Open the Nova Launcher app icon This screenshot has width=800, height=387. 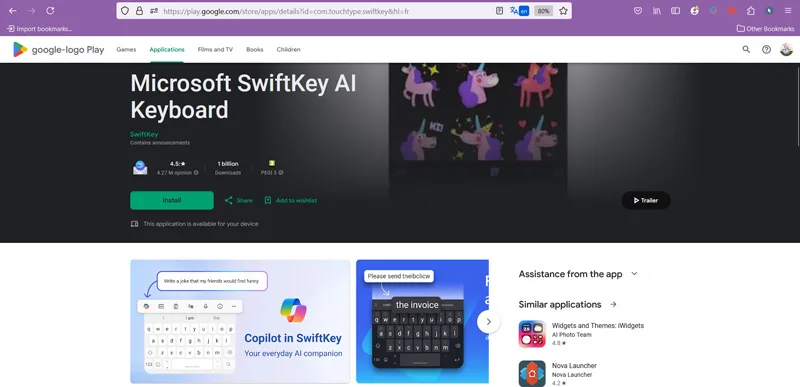pos(532,374)
